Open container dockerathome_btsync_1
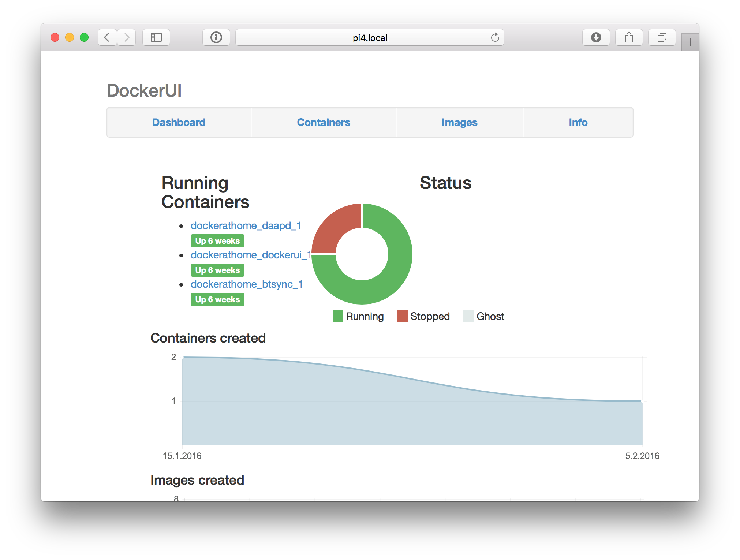The height and width of the screenshot is (560, 740). click(x=246, y=284)
